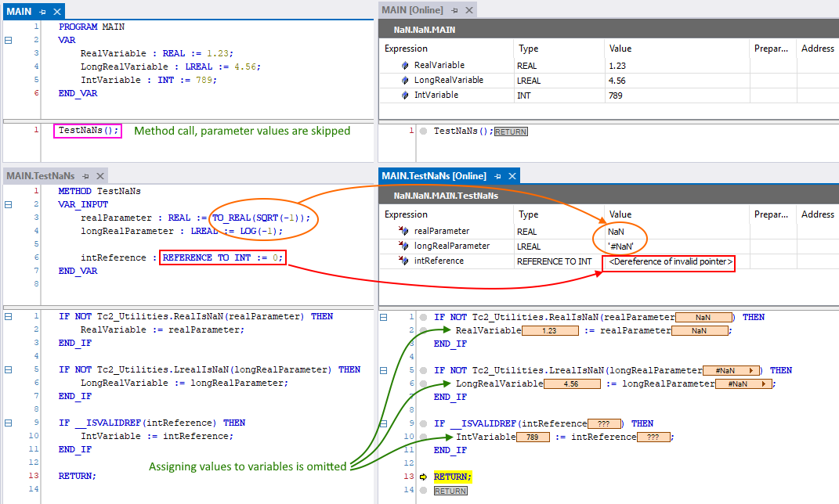Click the RETURN box after online TestNaNs() call
The height and width of the screenshot is (504, 839).
[x=511, y=131]
